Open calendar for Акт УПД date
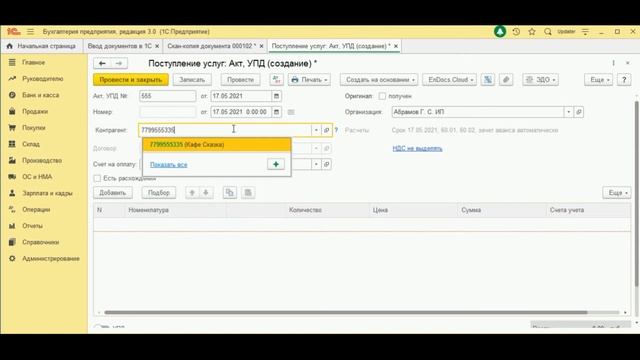The width and height of the screenshot is (640, 360). [276, 96]
